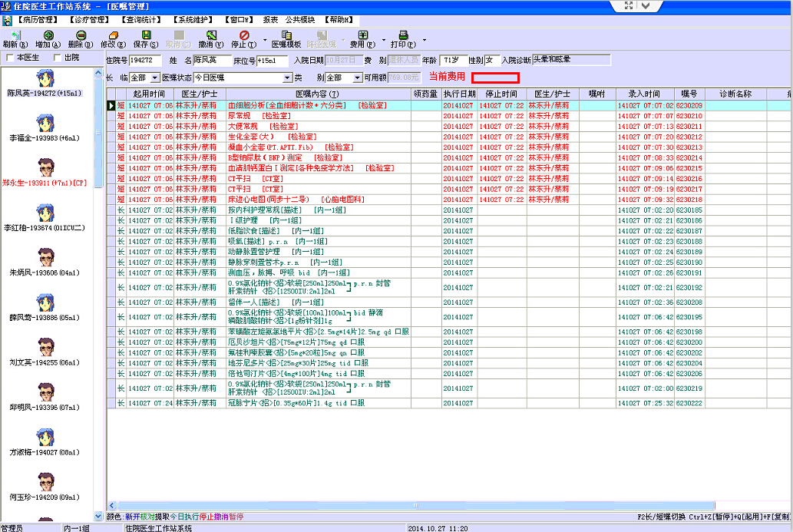793x532 pixels.
Task: Toggle the 本医生 checkbox
Action: pyautogui.click(x=10, y=58)
